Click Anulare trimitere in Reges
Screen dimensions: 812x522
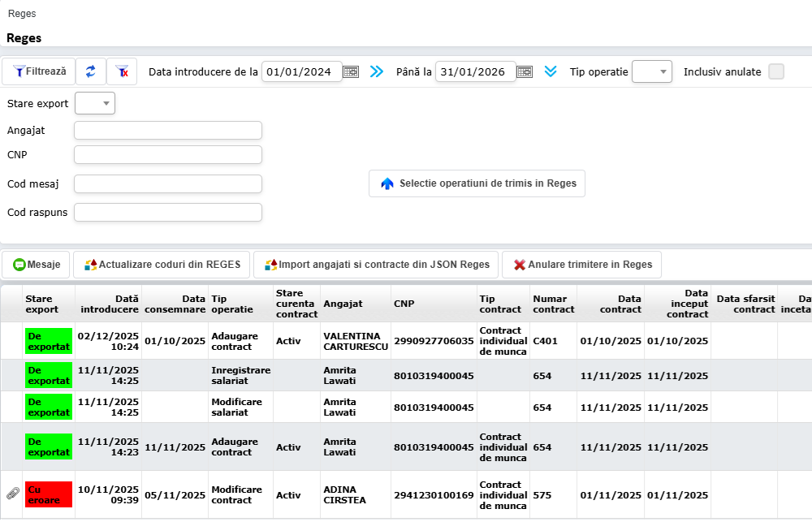coord(581,265)
